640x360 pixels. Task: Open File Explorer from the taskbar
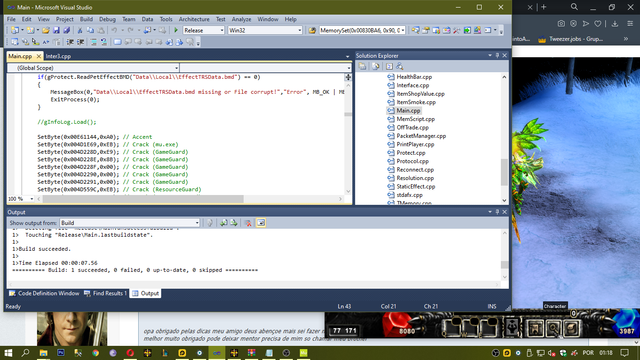point(43,353)
